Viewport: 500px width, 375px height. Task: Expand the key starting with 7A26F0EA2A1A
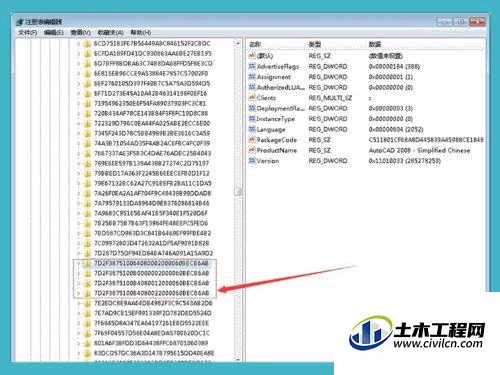[x=79, y=193]
